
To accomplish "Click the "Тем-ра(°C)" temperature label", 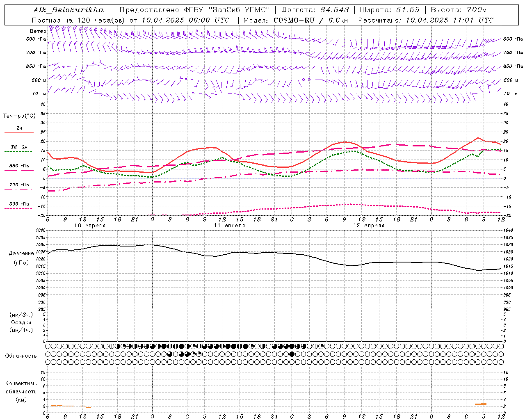I will click(x=19, y=116).
